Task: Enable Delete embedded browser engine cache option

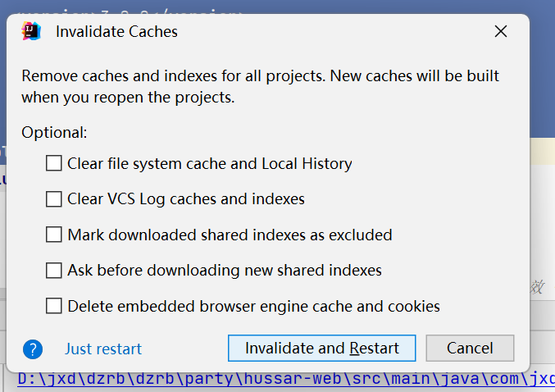Action: (54, 306)
